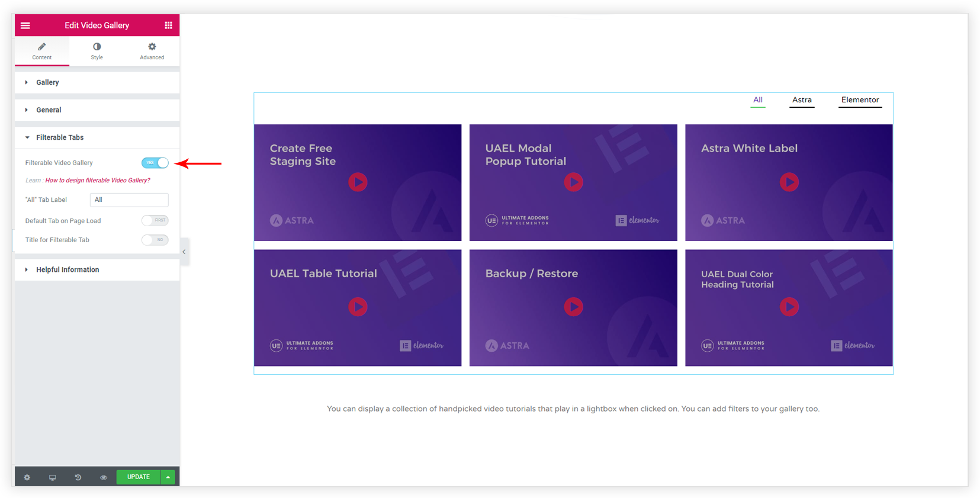
Task: Play the Backup / Restore video
Action: [x=573, y=307]
